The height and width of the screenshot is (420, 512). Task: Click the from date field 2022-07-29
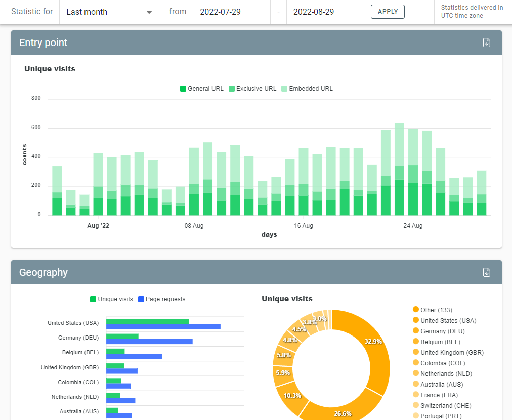(x=232, y=12)
